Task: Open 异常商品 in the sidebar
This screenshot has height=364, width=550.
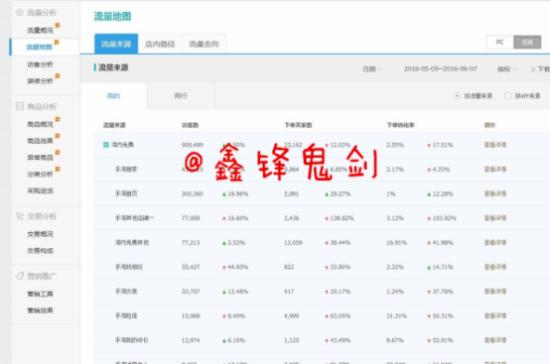Action: coord(40,157)
